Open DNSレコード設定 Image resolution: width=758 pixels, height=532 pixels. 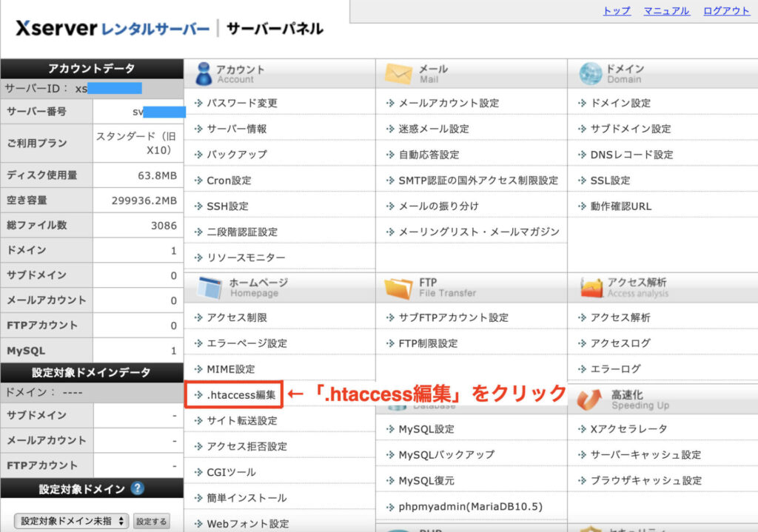tap(631, 155)
